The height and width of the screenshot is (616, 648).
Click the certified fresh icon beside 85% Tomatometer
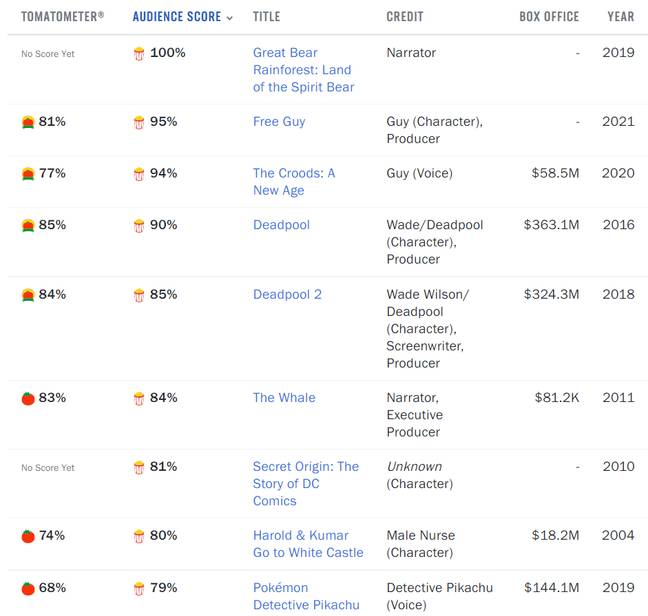point(28,226)
